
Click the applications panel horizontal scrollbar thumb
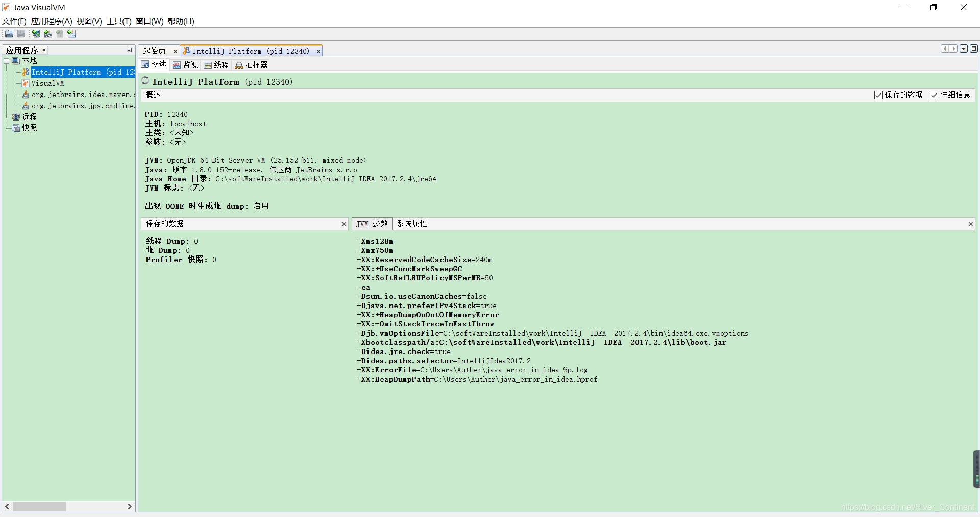tap(39, 506)
